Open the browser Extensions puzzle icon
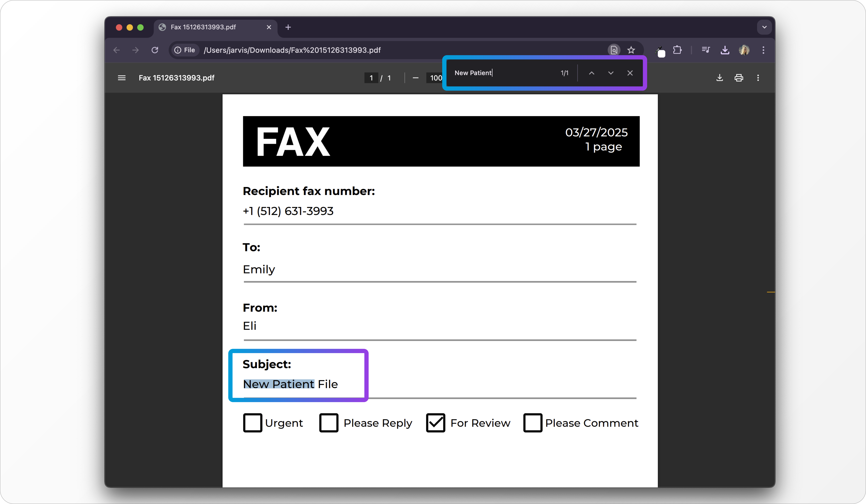 [x=677, y=50]
